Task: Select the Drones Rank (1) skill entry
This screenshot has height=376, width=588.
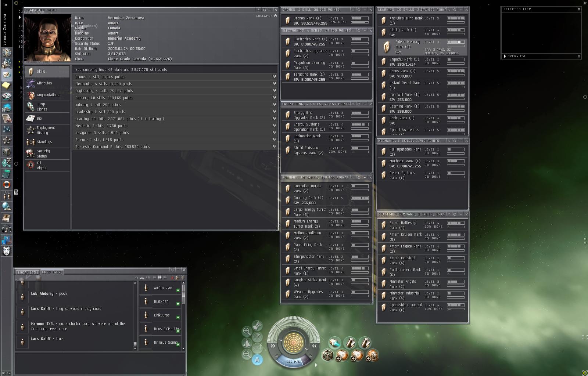Action: (327, 21)
